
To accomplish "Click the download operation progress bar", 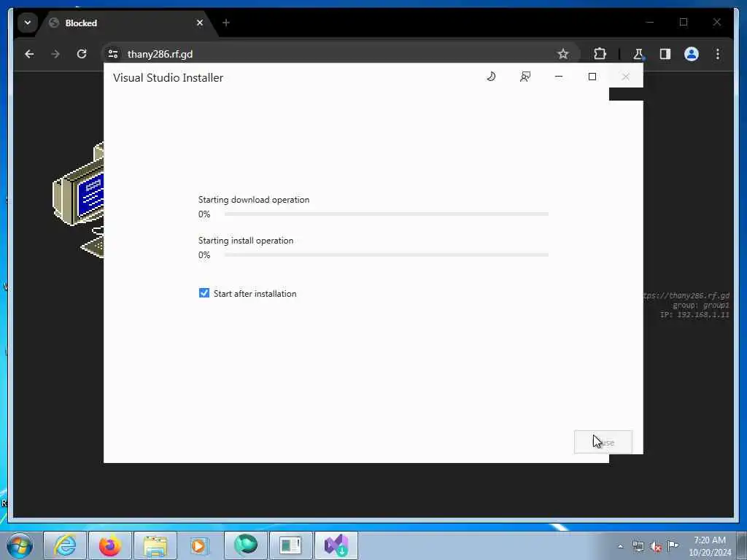I will 387,214.
